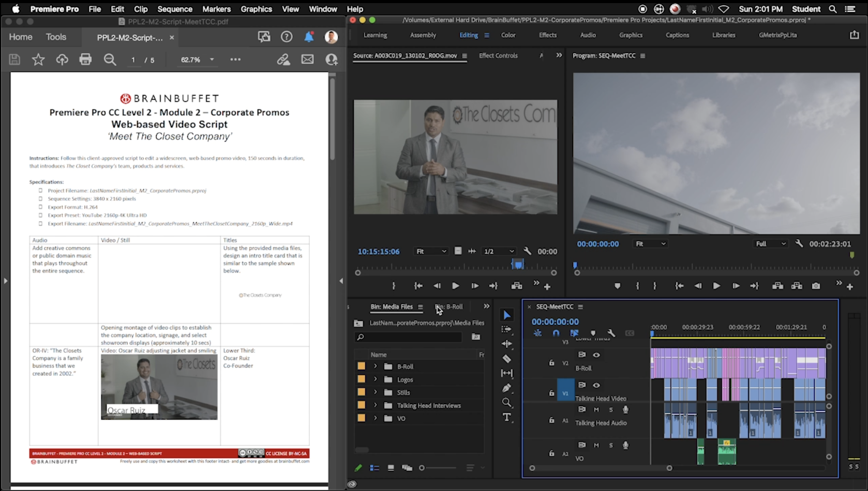Select the Razor tool
Screen dimensions: 868x491
click(x=506, y=359)
